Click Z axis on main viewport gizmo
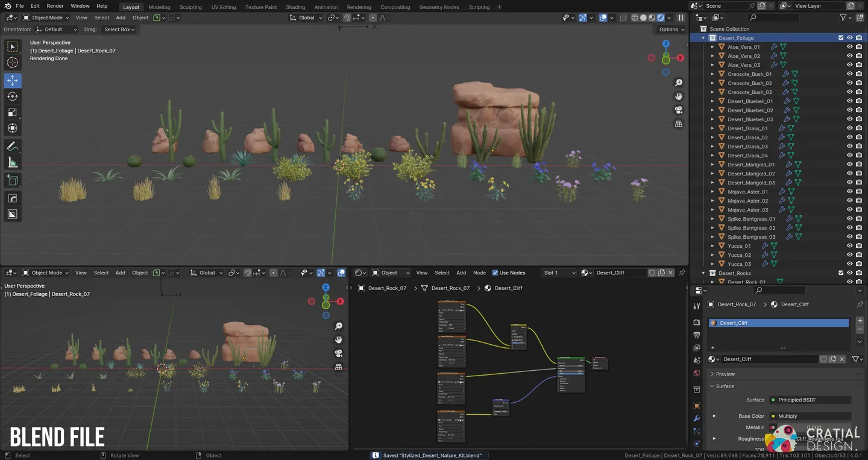Image resolution: width=868 pixels, height=460 pixels. [666, 43]
